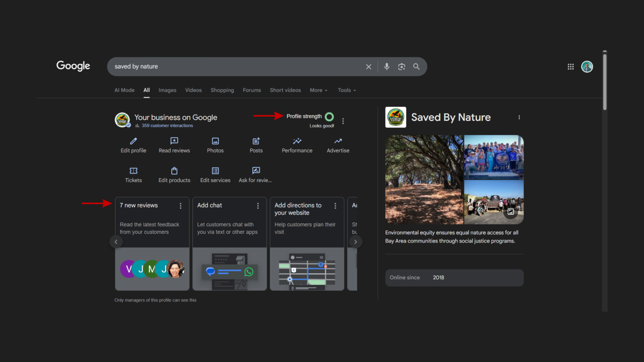Open the Shopping tab
The width and height of the screenshot is (644, 362).
[x=222, y=90]
